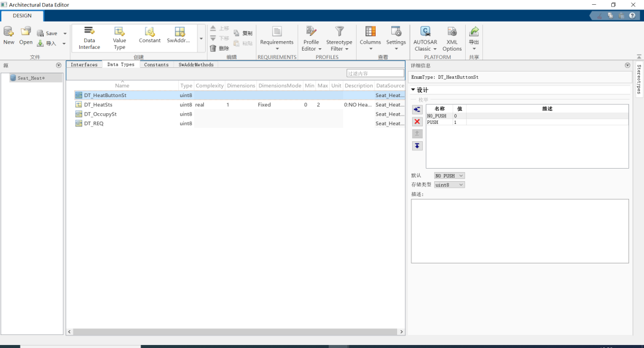This screenshot has height=348, width=644.
Task: Move enumeration down with blue arrow
Action: pyautogui.click(x=417, y=145)
